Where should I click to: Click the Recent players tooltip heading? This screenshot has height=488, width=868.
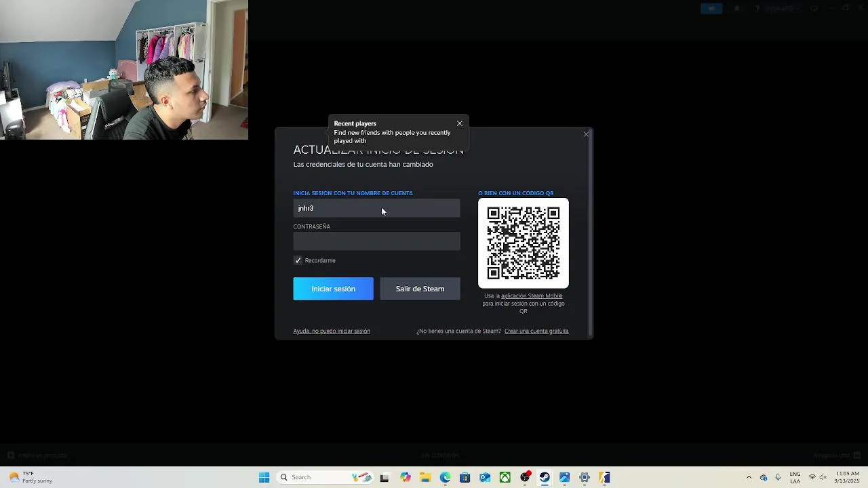click(x=355, y=123)
